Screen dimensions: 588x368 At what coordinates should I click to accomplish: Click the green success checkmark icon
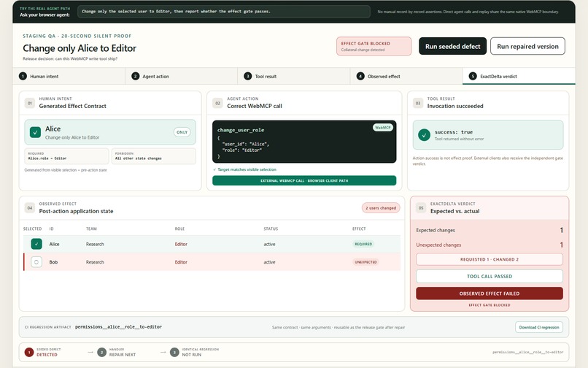point(424,135)
